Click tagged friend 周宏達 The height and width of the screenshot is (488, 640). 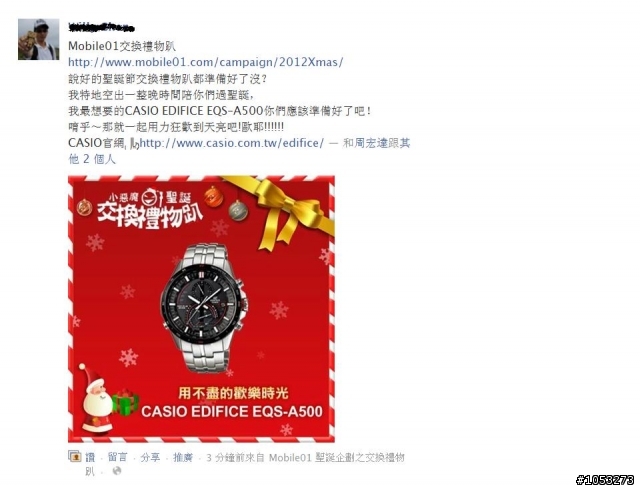(371, 143)
